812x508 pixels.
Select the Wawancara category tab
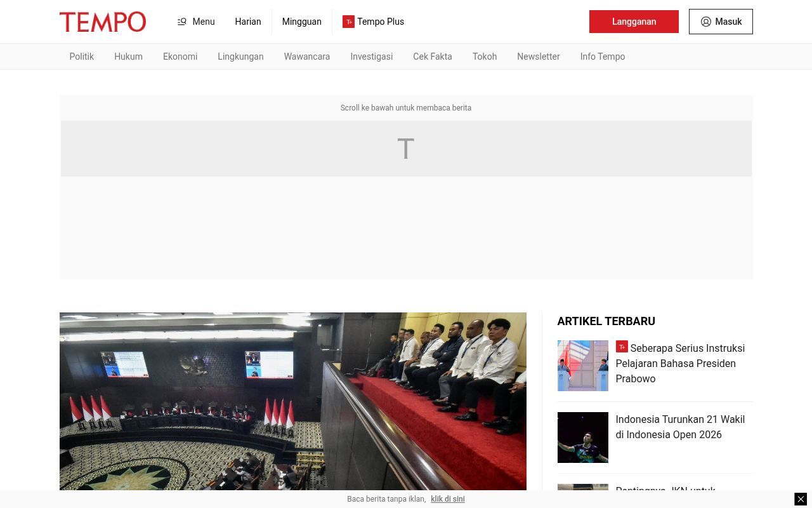(x=307, y=57)
